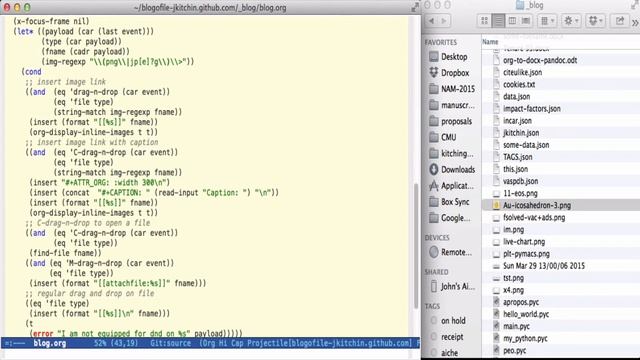Switch Finder to list view

[x=498, y=21]
